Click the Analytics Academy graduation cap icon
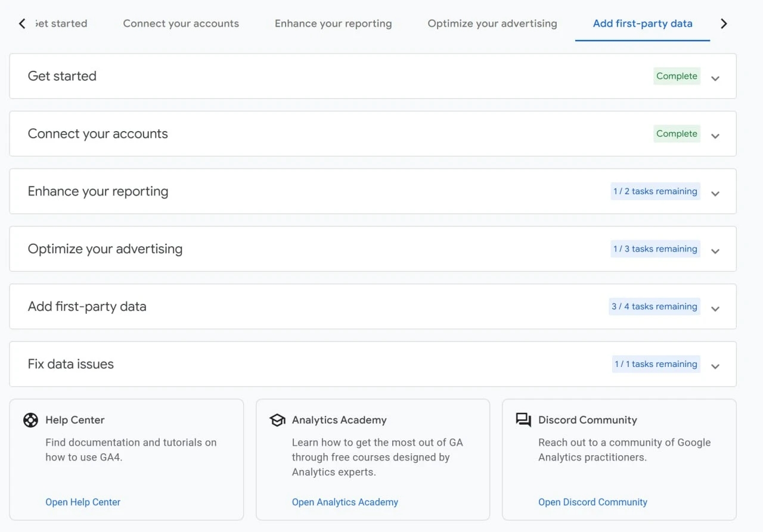The image size is (763, 532). coord(277,420)
